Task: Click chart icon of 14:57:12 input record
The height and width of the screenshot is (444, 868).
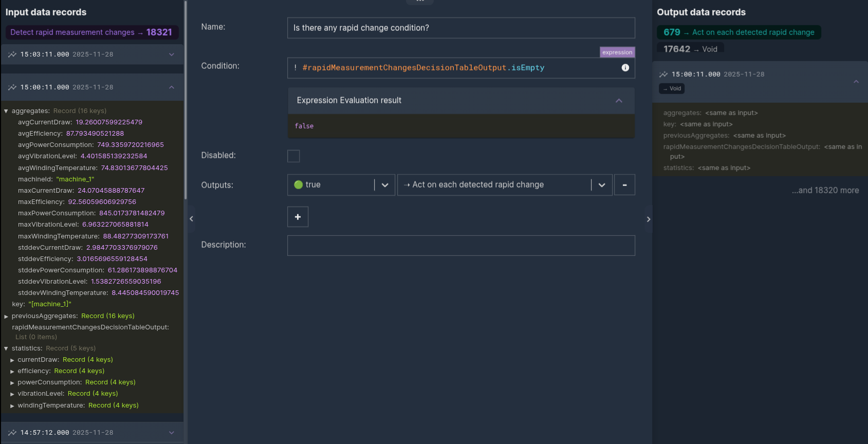Action: (x=12, y=433)
